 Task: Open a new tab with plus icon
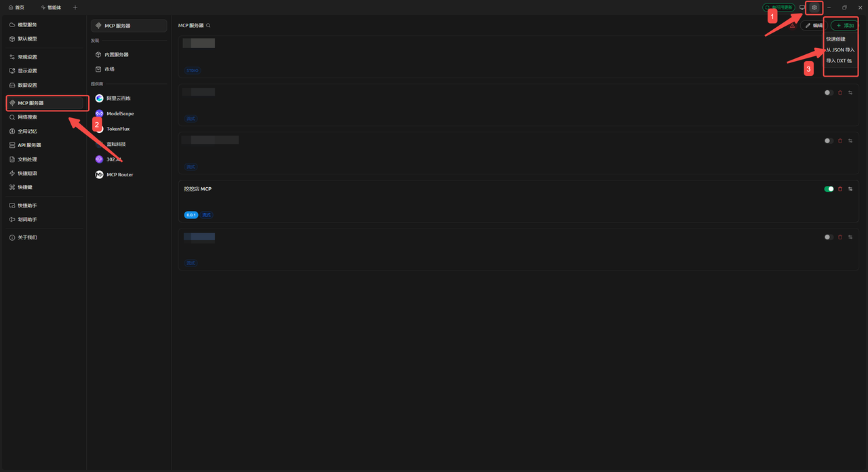[x=75, y=7]
